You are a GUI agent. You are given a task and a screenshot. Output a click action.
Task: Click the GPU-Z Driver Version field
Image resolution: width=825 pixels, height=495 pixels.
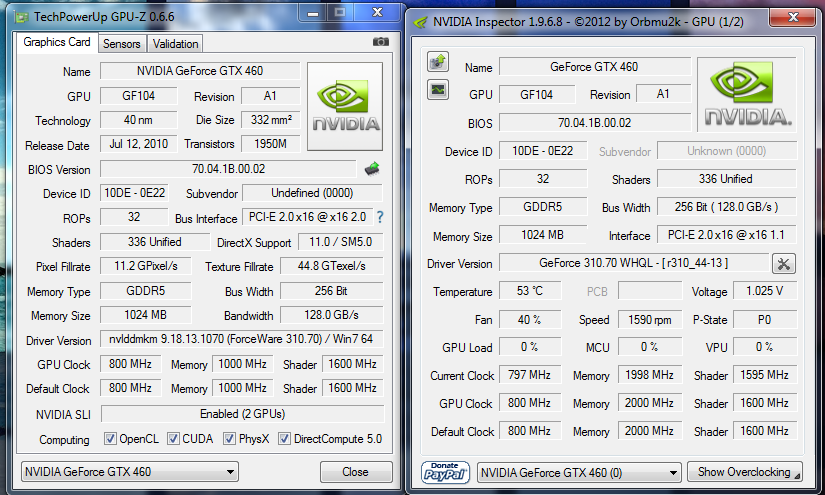coord(241,339)
